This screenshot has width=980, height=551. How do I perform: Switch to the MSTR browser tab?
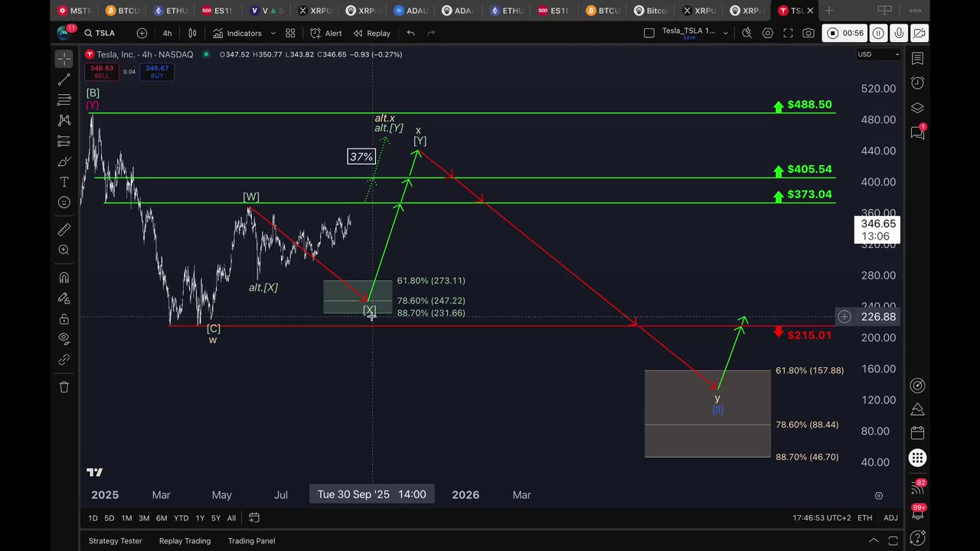75,11
